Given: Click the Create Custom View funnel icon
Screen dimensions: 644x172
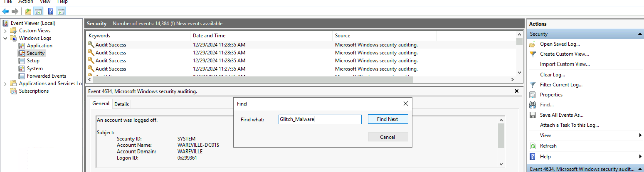Looking at the screenshot, I should (533, 54).
